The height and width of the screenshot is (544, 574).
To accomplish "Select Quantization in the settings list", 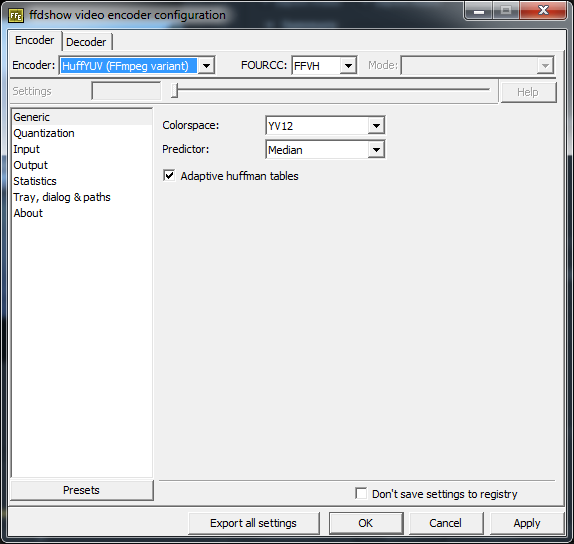I will click(44, 133).
